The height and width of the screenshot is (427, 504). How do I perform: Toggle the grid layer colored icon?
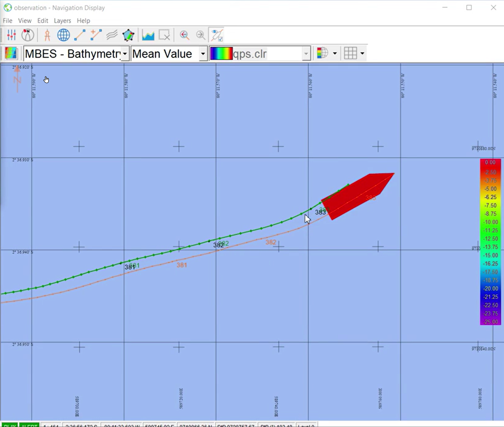[11, 53]
